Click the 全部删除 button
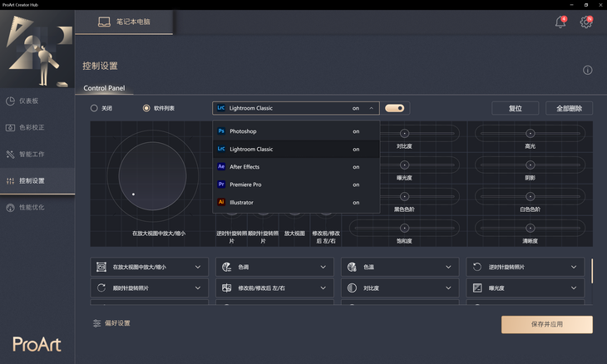The width and height of the screenshot is (607, 364). coord(569,108)
